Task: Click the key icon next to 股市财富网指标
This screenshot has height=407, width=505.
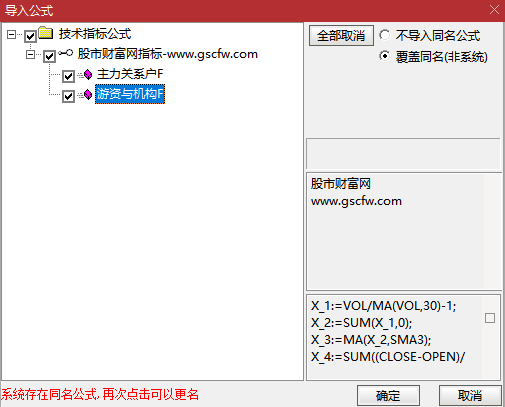Action: (65, 53)
